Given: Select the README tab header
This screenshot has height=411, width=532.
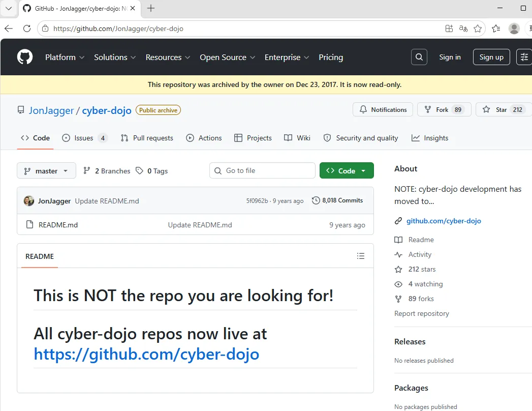Looking at the screenshot, I should click(39, 256).
